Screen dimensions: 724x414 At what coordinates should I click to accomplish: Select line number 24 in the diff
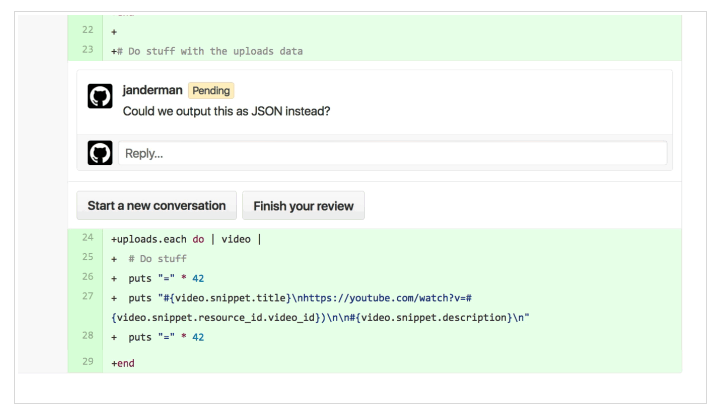(x=88, y=237)
